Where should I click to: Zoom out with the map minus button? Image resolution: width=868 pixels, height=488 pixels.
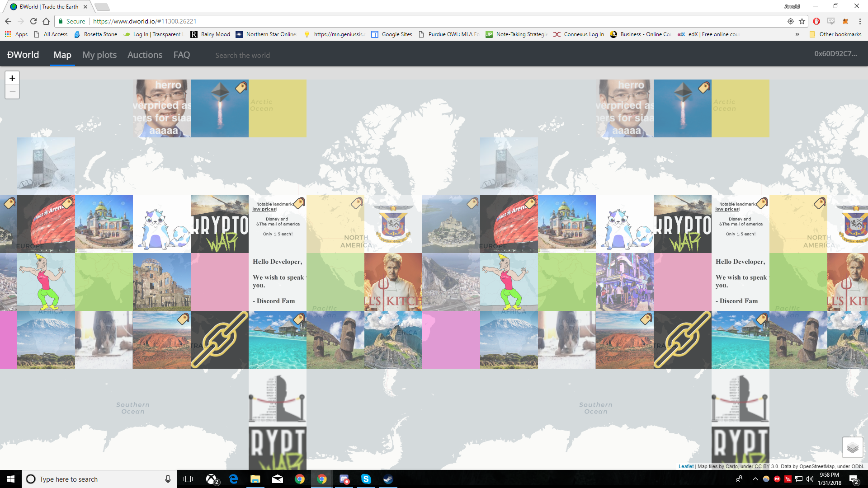click(12, 92)
